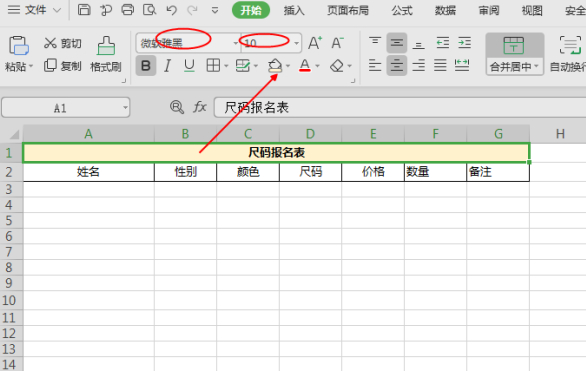Click the 备注 header cell

pyautogui.click(x=498, y=172)
